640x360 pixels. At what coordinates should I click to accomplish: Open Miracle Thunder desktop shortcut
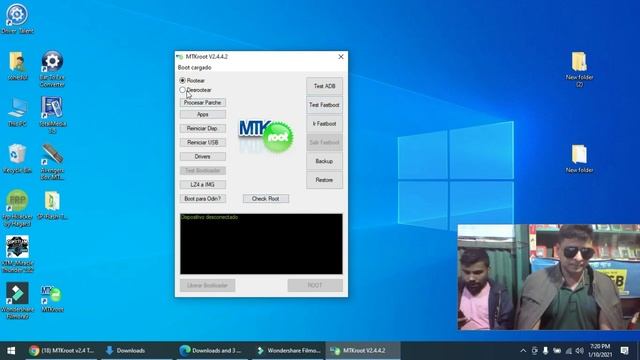point(17,254)
